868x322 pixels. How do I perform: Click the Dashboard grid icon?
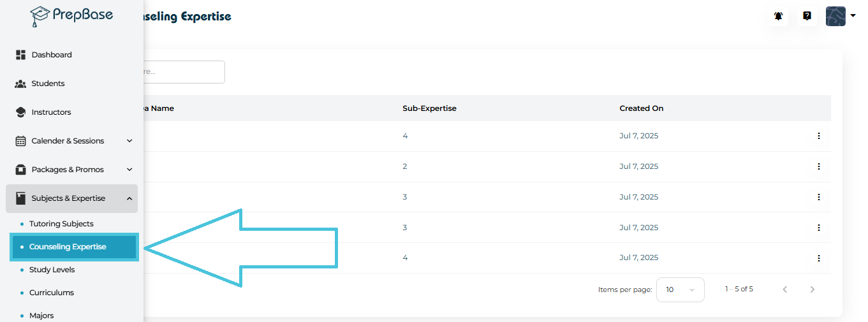pos(20,55)
